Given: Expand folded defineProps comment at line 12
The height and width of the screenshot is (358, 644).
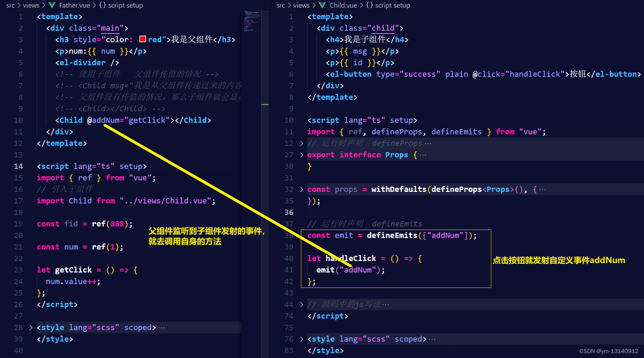Looking at the screenshot, I should (302, 143).
